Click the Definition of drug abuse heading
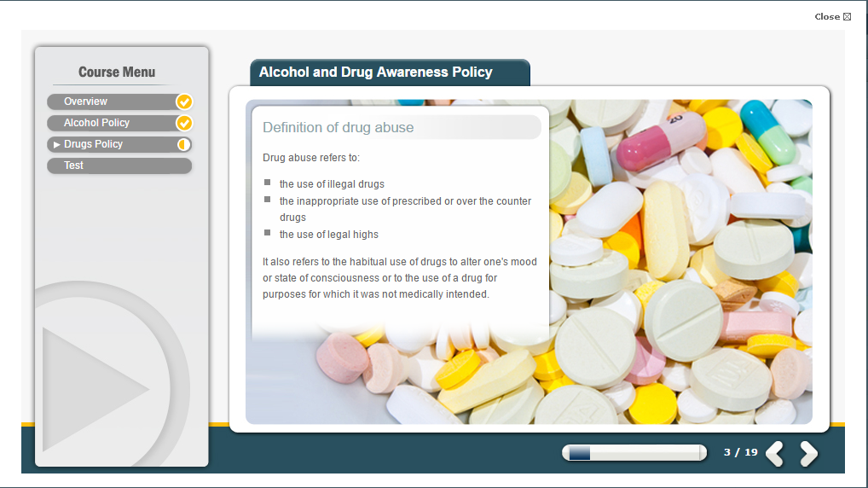This screenshot has height=488, width=868. [339, 127]
